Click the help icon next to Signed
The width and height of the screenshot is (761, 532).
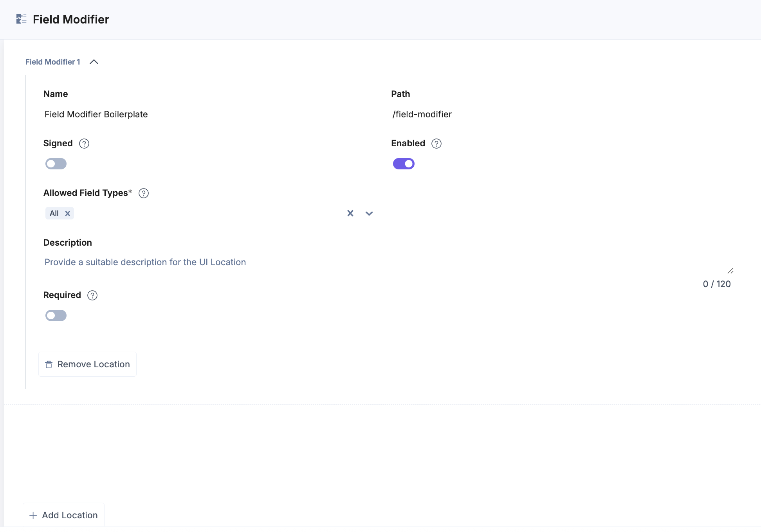pos(84,144)
